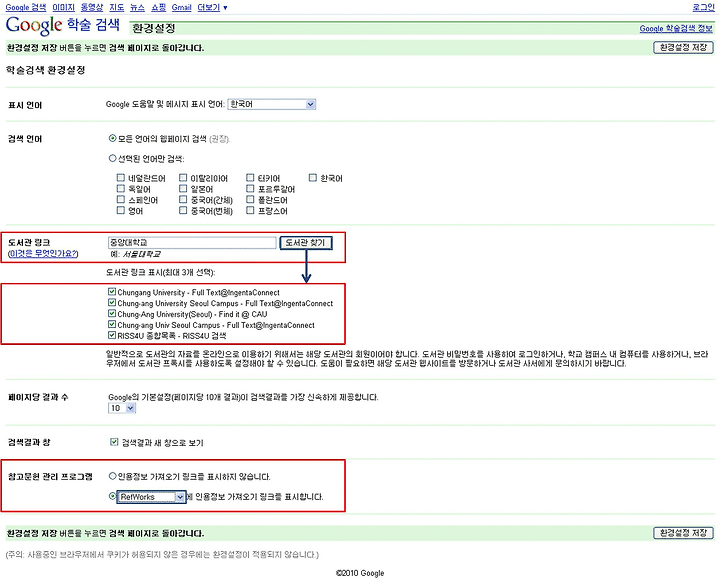Open the 이것은 무엇인가요? help link
The image size is (720, 587).
pos(43,254)
